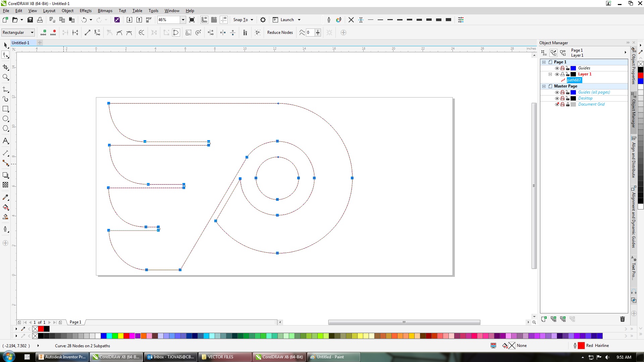
Task: Click the Launch button on the toolbar
Action: (x=287, y=20)
